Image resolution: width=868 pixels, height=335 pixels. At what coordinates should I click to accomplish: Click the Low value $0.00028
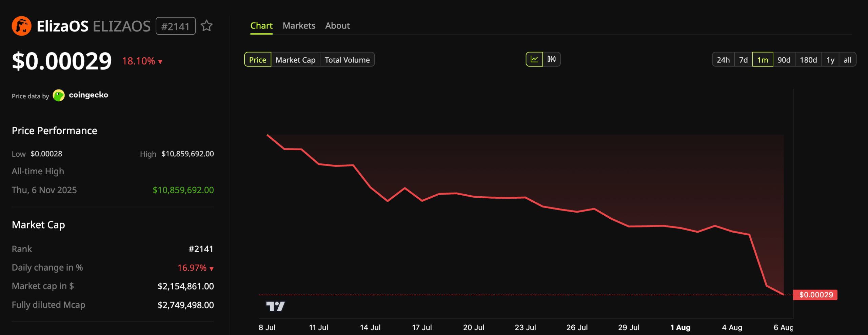pyautogui.click(x=46, y=154)
